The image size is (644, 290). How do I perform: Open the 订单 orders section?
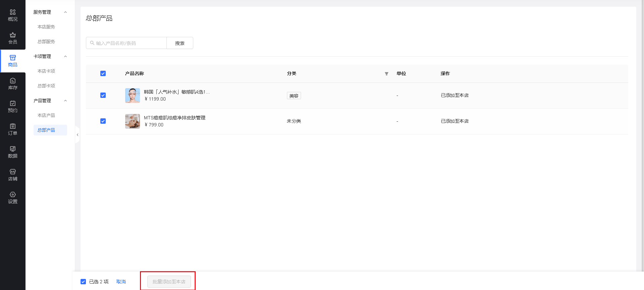click(x=13, y=129)
